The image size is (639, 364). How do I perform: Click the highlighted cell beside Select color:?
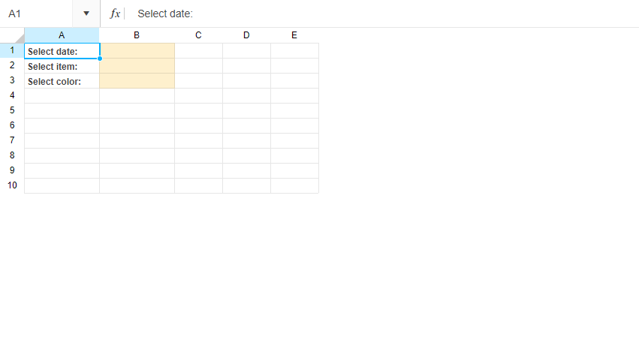[x=137, y=81]
